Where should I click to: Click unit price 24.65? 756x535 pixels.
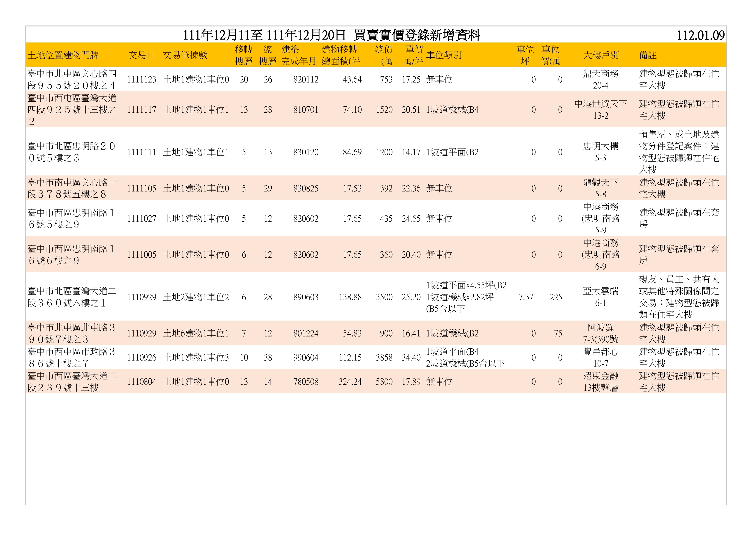pos(411,219)
